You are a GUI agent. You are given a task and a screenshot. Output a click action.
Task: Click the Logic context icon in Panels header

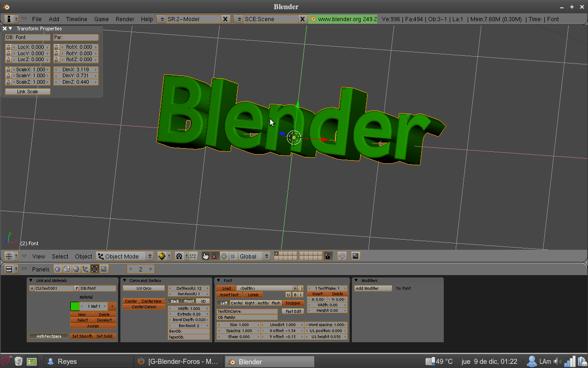[58, 269]
